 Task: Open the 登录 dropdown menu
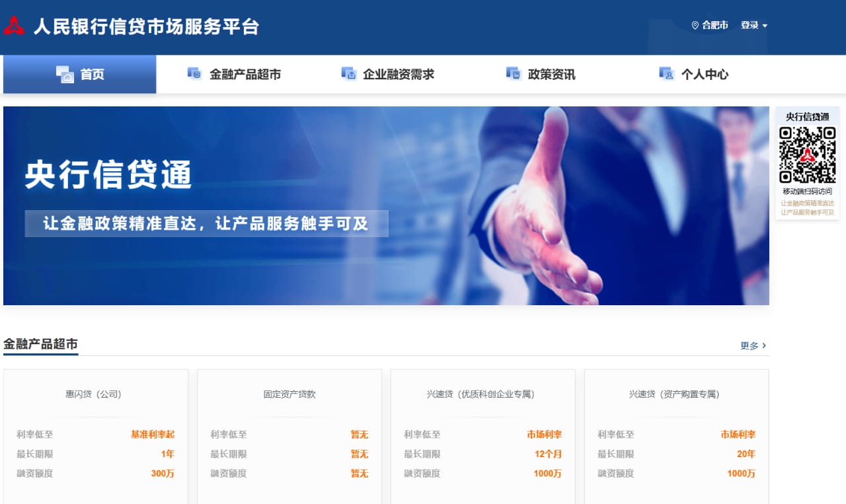point(753,26)
